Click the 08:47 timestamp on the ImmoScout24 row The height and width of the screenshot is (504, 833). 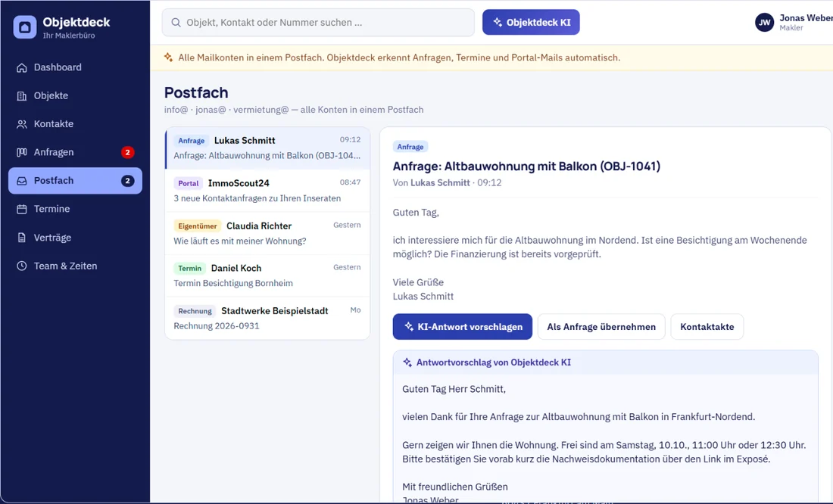coord(350,182)
